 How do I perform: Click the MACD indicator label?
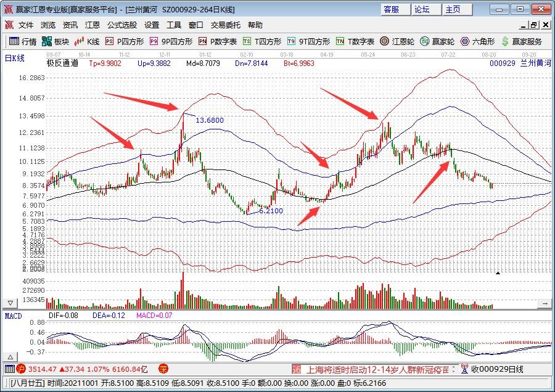click(13, 316)
